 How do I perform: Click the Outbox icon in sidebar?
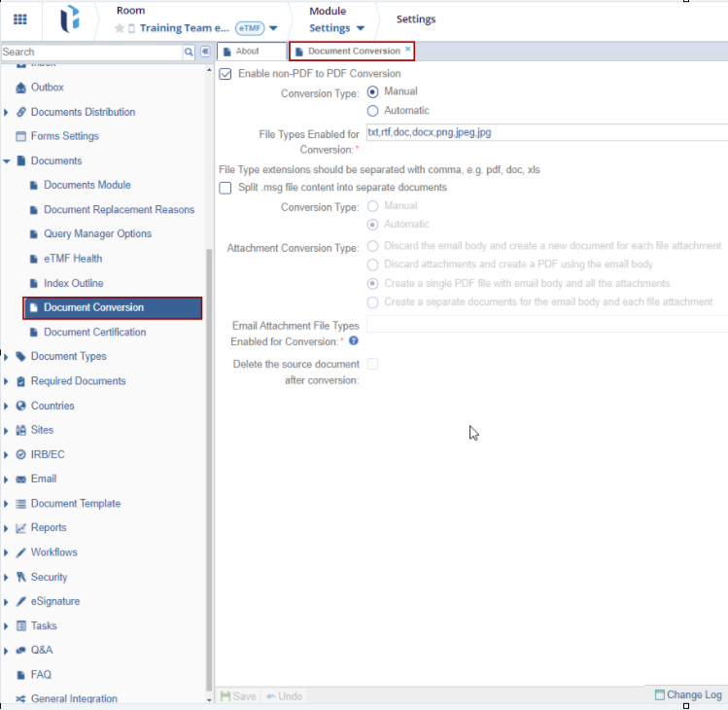click(x=20, y=88)
